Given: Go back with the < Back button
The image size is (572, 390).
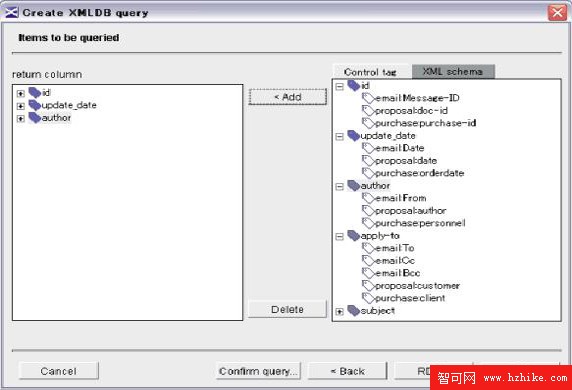Looking at the screenshot, I should 347,371.
